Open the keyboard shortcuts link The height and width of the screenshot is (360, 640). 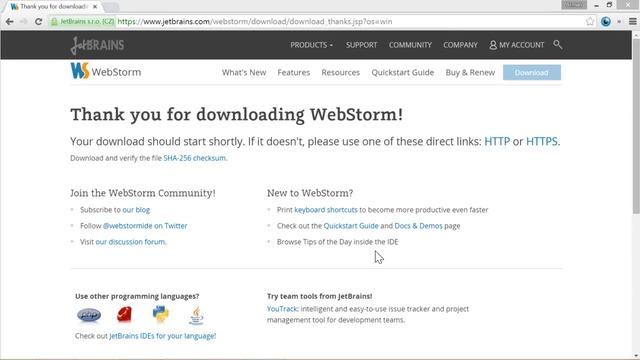[326, 210]
